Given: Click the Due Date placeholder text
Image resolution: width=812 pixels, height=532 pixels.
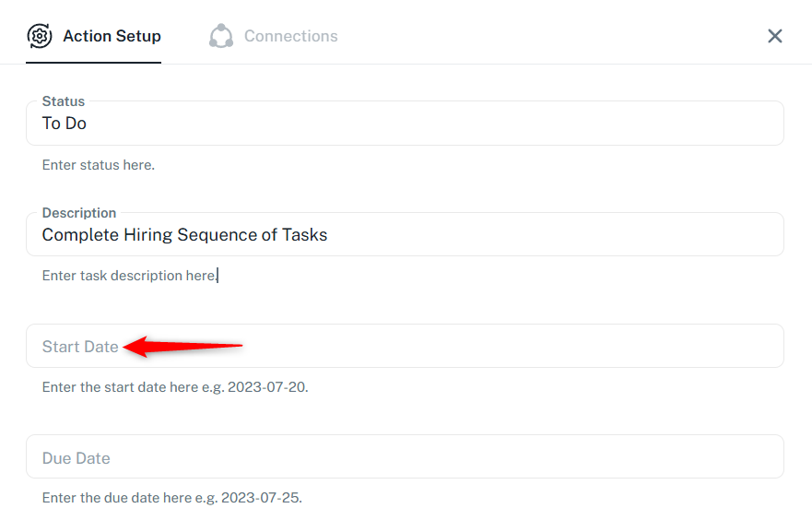Looking at the screenshot, I should point(76,458).
